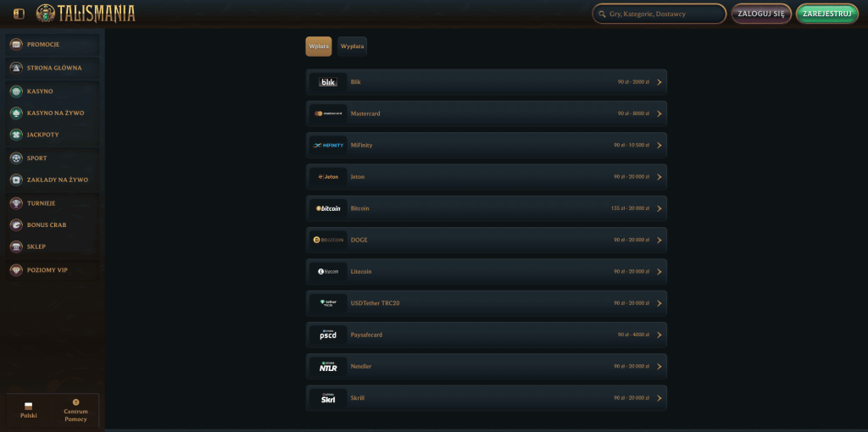Click the Sport ball icon in sidebar

tap(16, 158)
